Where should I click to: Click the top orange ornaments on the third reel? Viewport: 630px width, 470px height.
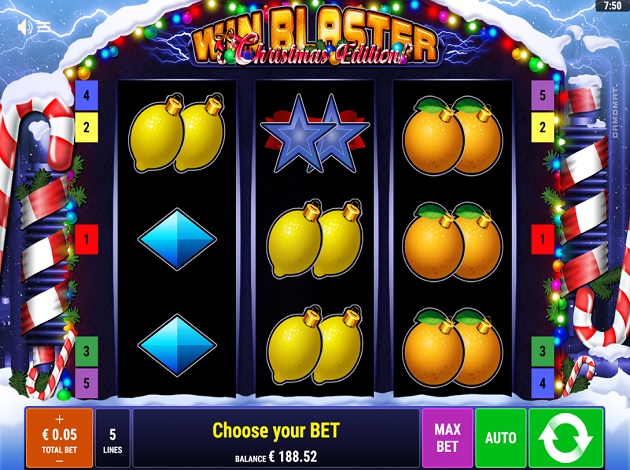tap(453, 135)
